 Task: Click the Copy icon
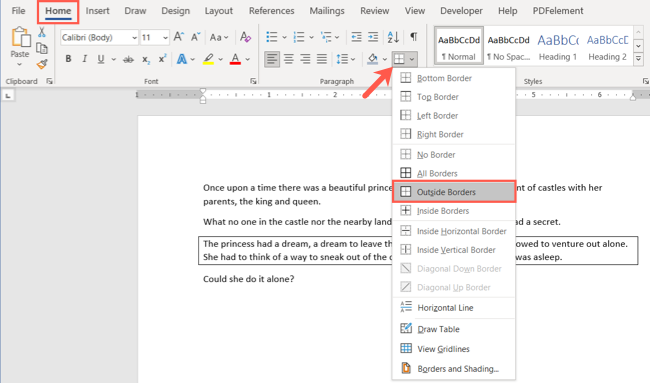tap(41, 48)
